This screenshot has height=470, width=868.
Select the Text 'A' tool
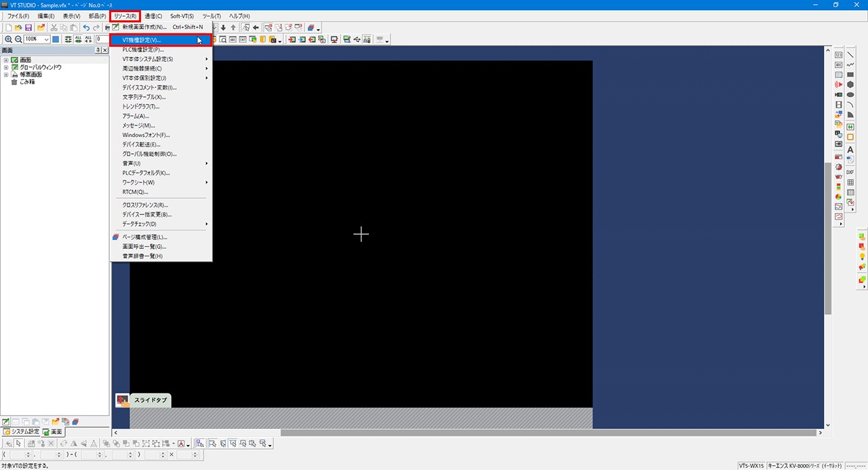[850, 150]
